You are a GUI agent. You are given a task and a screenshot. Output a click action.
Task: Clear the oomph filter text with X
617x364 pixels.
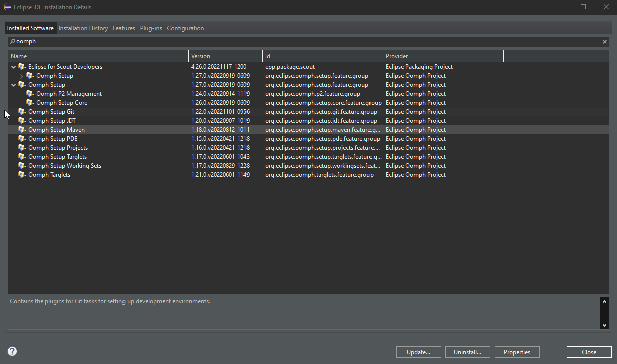point(605,42)
